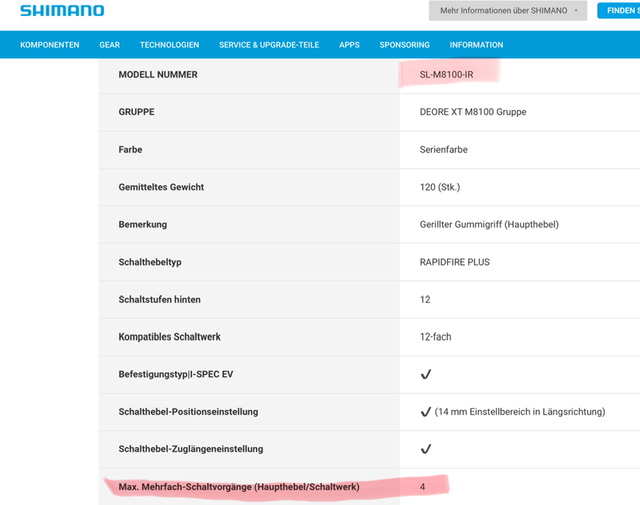Click the 'Farbe' row label
Image resolution: width=640 pixels, height=505 pixels.
(130, 149)
